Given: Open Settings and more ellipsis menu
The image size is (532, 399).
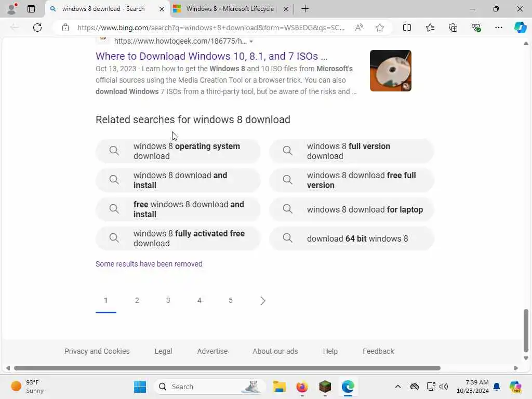Looking at the screenshot, I should pos(498,28).
